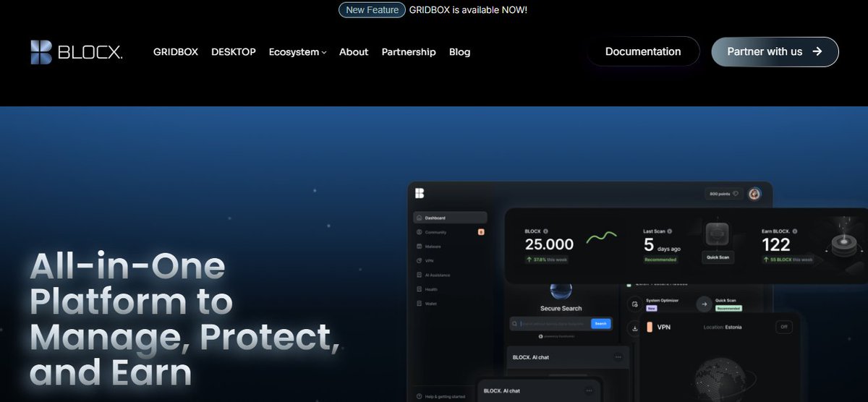Click the BLOCX balance info icon

pyautogui.click(x=545, y=231)
